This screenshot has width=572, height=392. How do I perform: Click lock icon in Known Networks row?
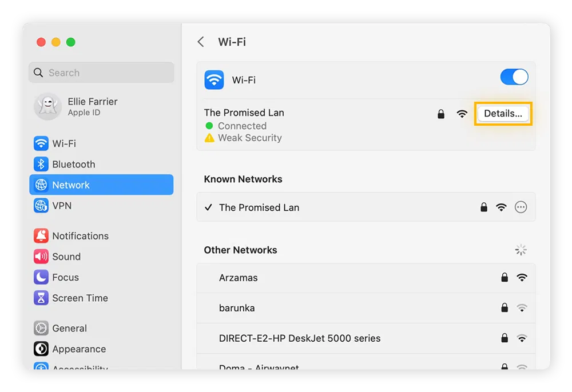tap(484, 207)
